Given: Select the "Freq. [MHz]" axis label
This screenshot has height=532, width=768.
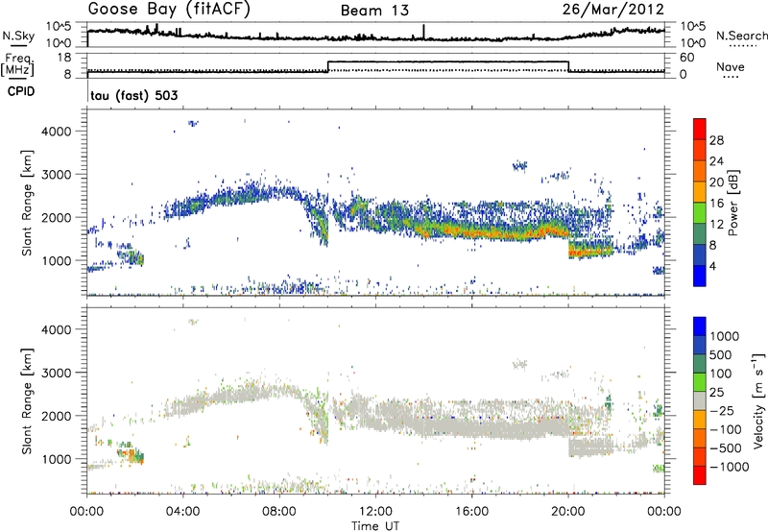Looking at the screenshot, I should coord(18,64).
